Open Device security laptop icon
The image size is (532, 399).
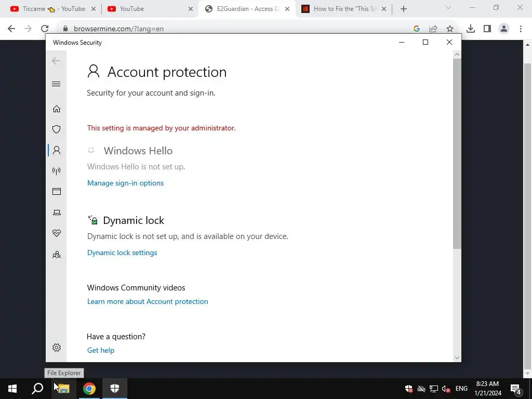tap(56, 212)
